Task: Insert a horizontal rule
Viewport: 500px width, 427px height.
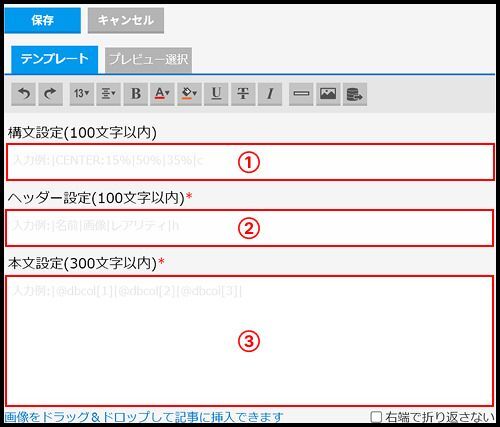Action: point(301,94)
